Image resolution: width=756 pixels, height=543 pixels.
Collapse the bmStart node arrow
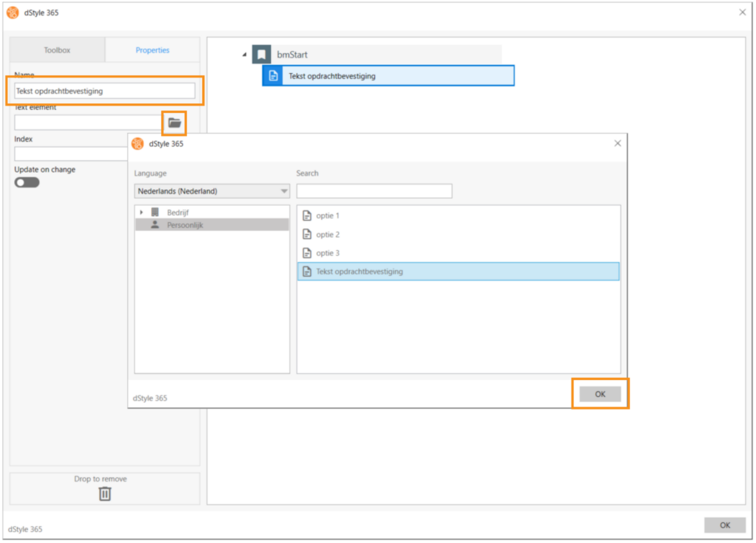click(244, 55)
